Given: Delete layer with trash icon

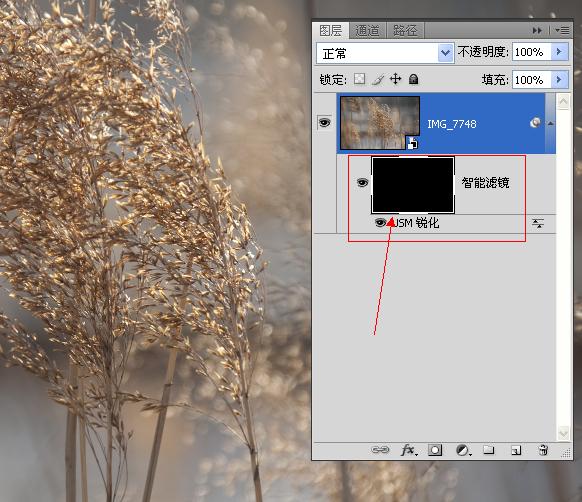Looking at the screenshot, I should pos(543,450).
